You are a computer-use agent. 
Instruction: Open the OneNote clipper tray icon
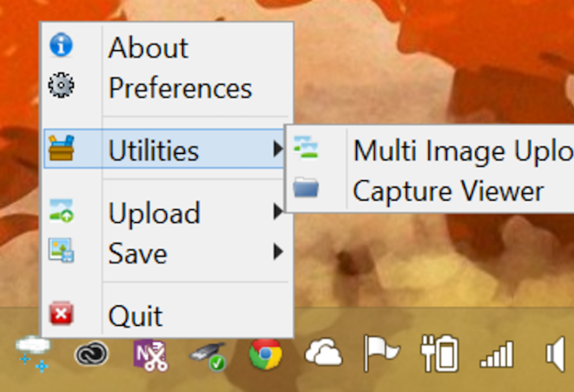151,355
